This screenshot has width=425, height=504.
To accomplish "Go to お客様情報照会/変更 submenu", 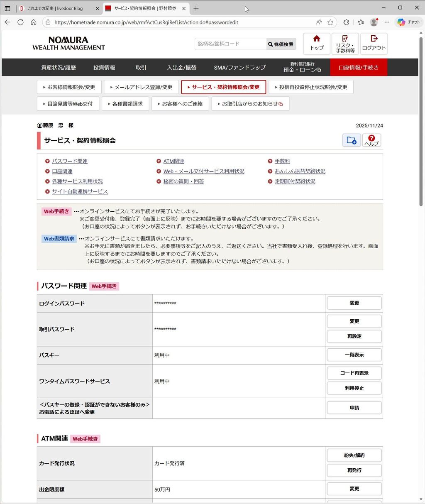I will [x=68, y=87].
